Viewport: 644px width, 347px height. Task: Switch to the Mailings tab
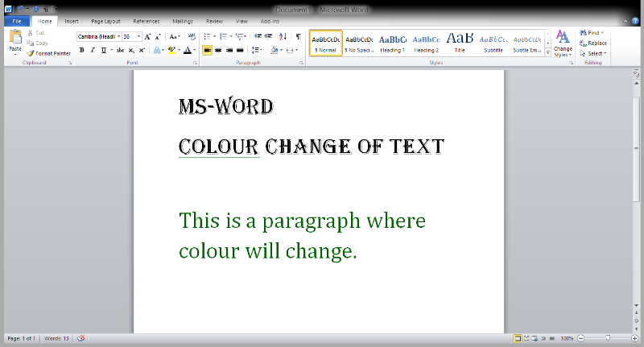(183, 21)
